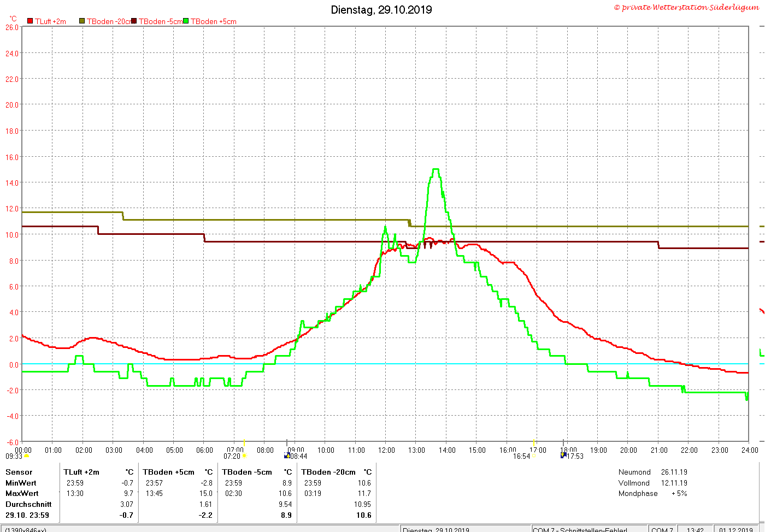
Task: Click the TBoden -20cm legend label
Action: pos(109,21)
